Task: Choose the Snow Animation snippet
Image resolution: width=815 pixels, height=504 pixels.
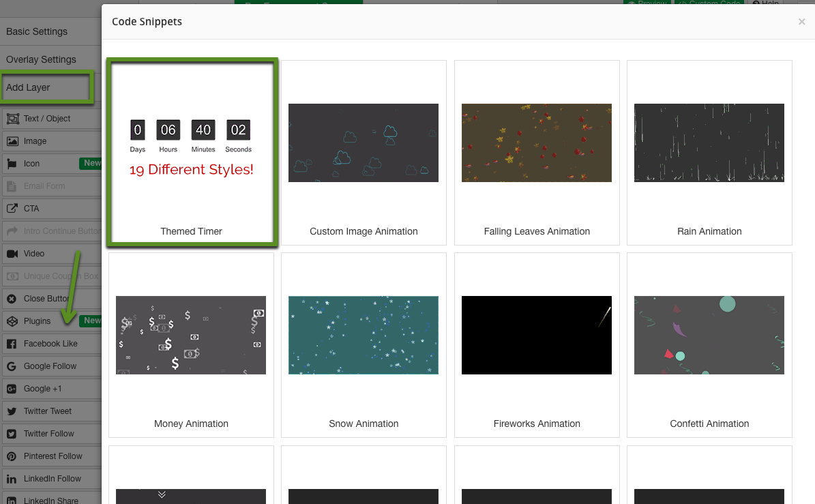Action: click(x=364, y=344)
